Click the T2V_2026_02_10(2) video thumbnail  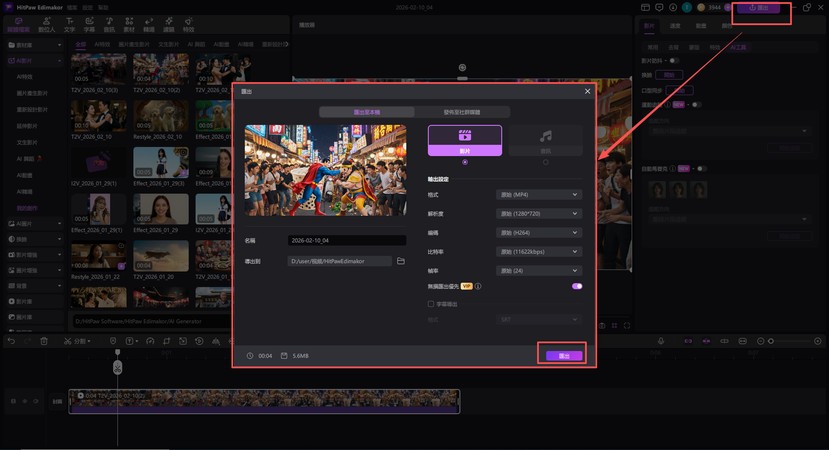(x=160, y=70)
